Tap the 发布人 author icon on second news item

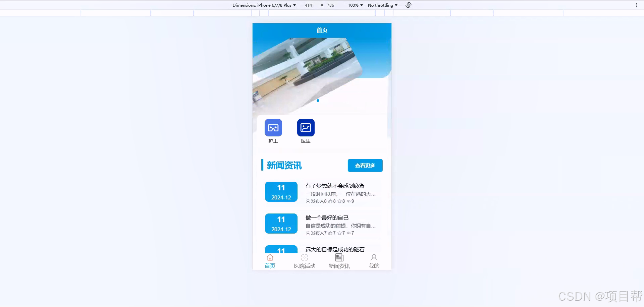tap(308, 233)
